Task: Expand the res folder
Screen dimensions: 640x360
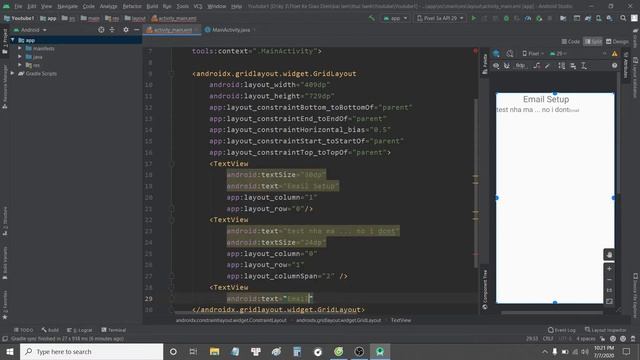Action: click(x=20, y=65)
